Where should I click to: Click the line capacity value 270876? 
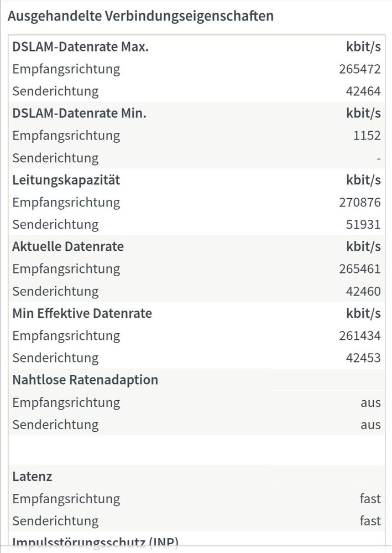pyautogui.click(x=360, y=203)
